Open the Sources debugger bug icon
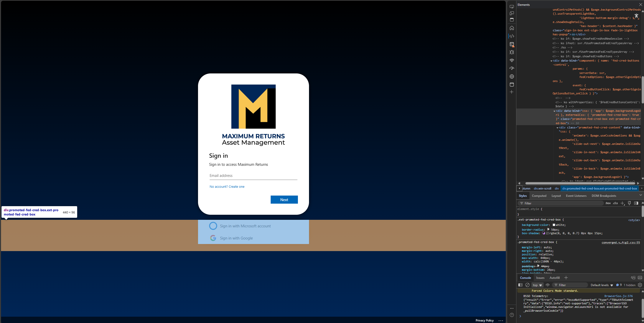Viewport: 644px width, 323px height. [512, 52]
